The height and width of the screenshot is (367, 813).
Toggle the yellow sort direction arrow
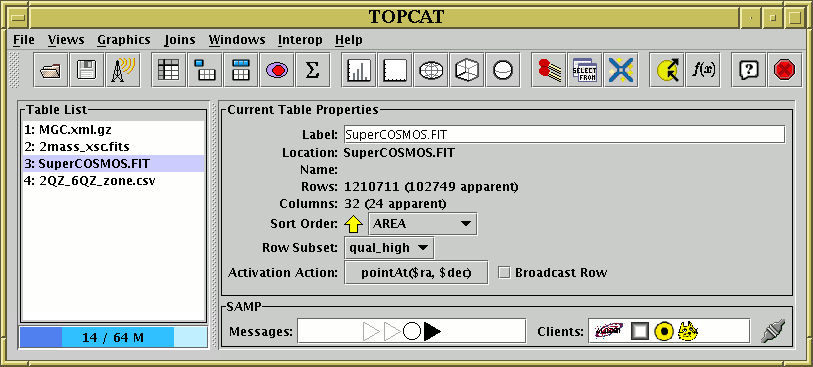click(x=354, y=224)
